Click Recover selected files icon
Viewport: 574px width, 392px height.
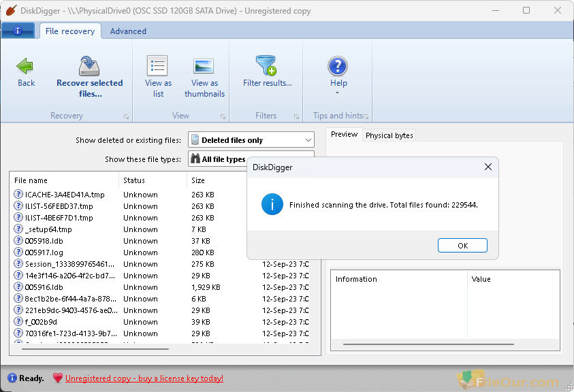click(x=89, y=65)
